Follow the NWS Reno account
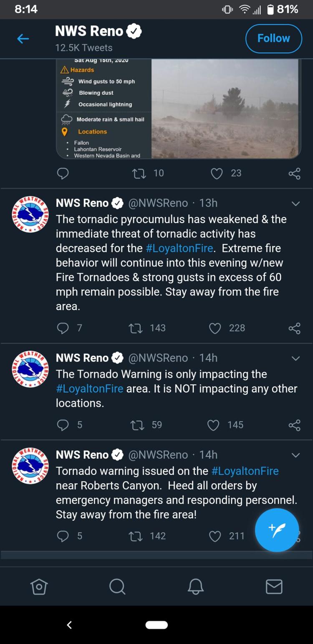 pos(274,38)
